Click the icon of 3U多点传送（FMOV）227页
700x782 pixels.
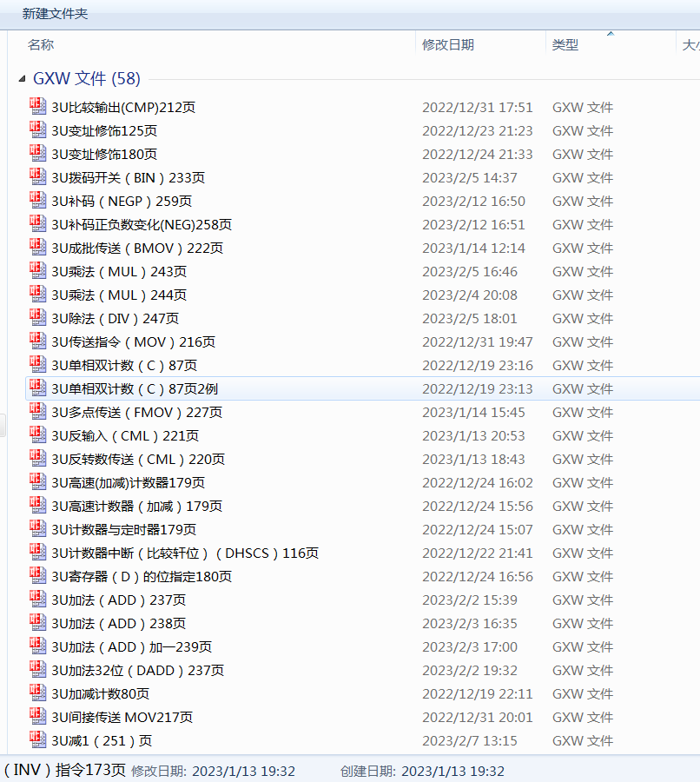tap(37, 412)
